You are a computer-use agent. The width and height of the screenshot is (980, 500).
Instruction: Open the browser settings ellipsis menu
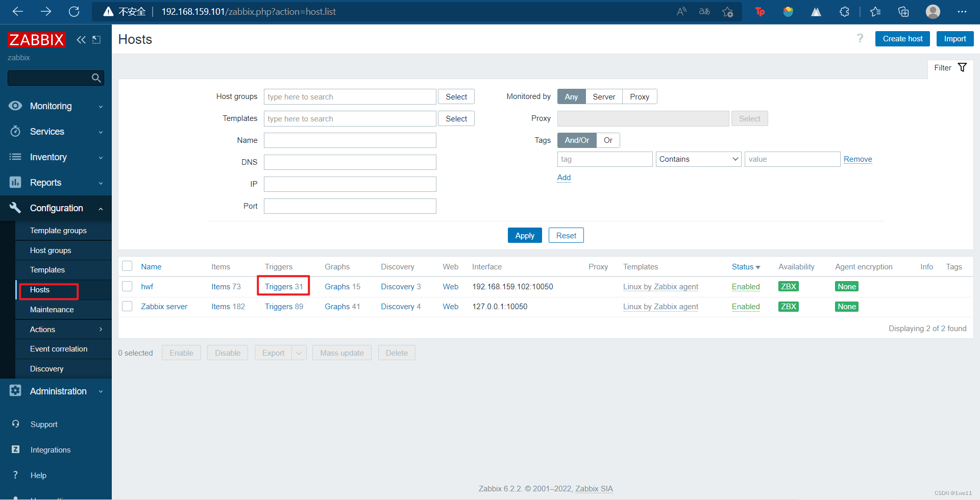(962, 12)
